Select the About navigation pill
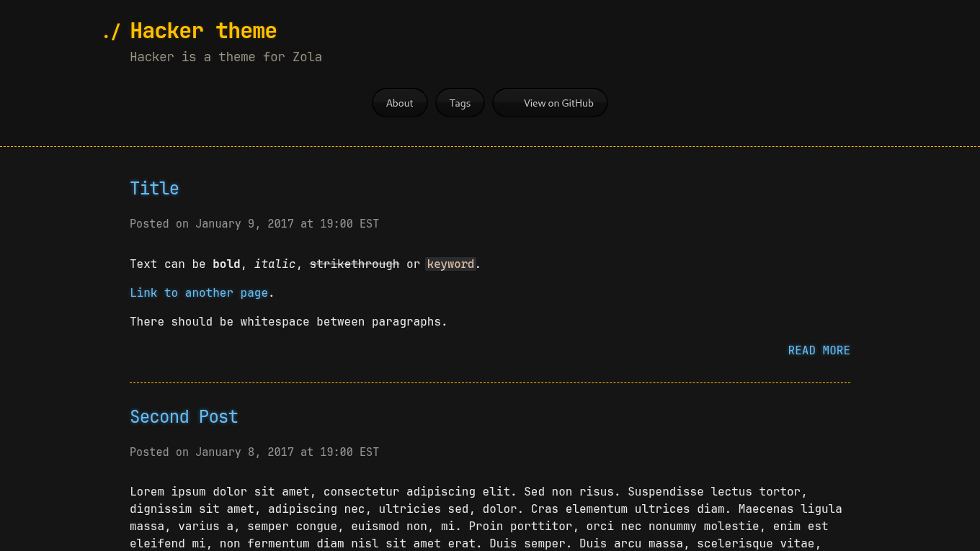 (399, 102)
